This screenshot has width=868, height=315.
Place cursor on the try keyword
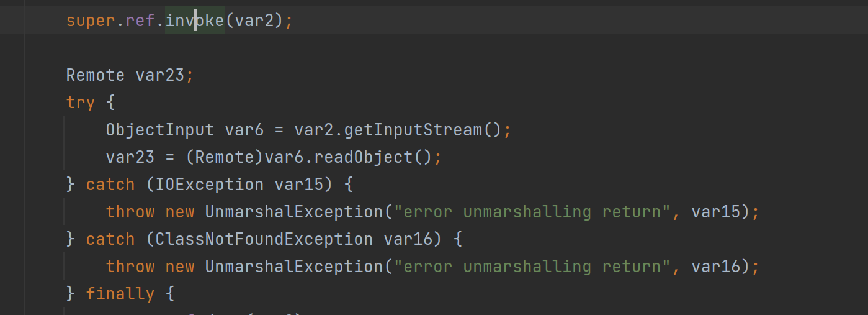tap(81, 103)
